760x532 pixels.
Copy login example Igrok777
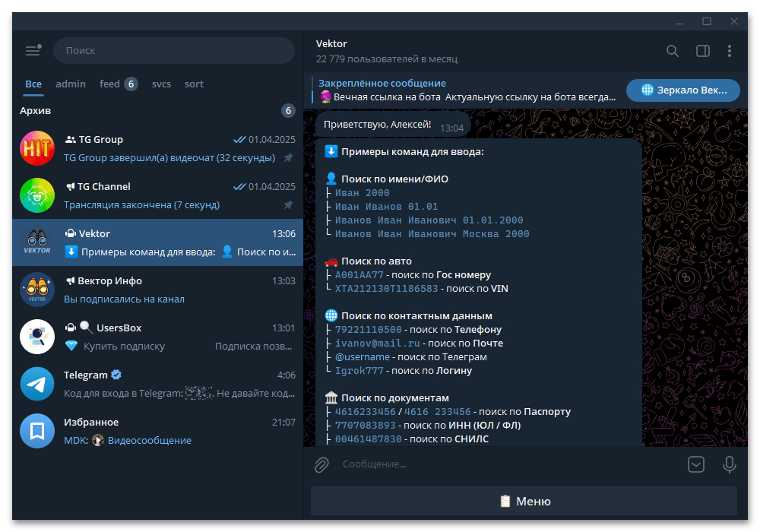tap(359, 370)
